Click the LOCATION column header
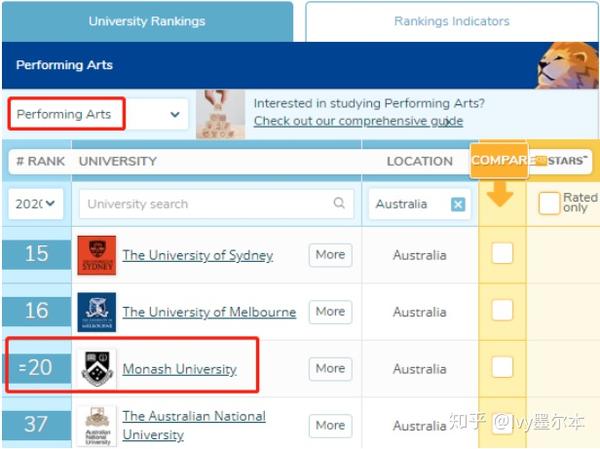The height and width of the screenshot is (449, 600). (420, 161)
